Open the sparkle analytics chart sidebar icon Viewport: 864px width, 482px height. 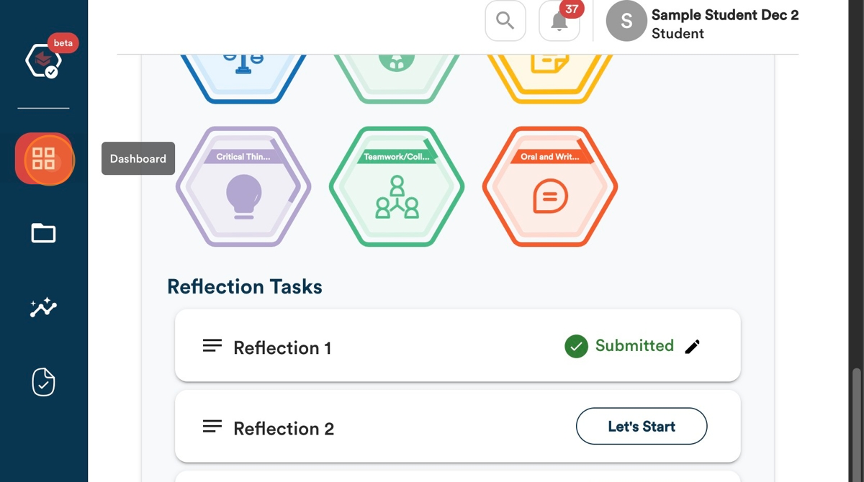click(44, 307)
